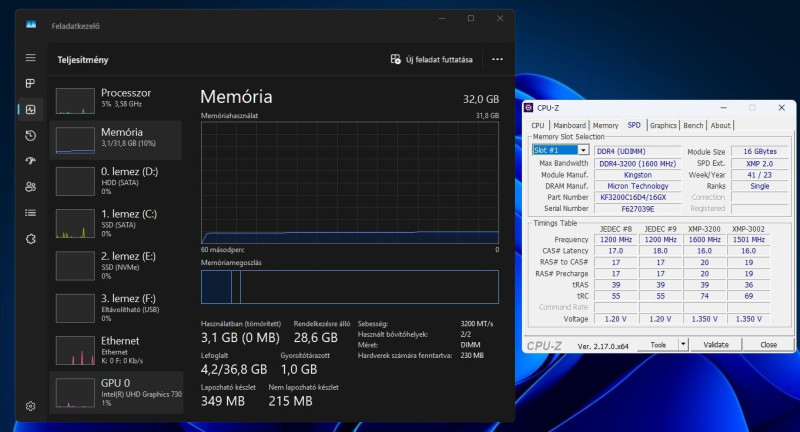
Task: Click the 32,0 GB total memory label
Action: 481,99
